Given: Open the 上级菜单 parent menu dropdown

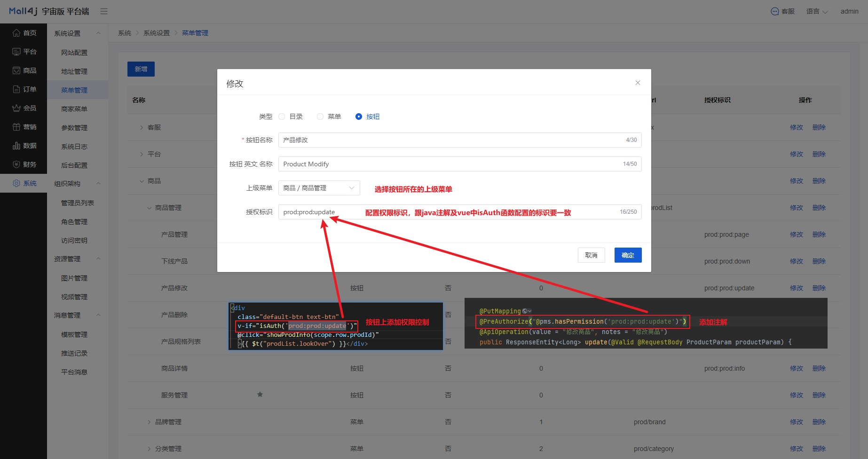Looking at the screenshot, I should coord(319,188).
